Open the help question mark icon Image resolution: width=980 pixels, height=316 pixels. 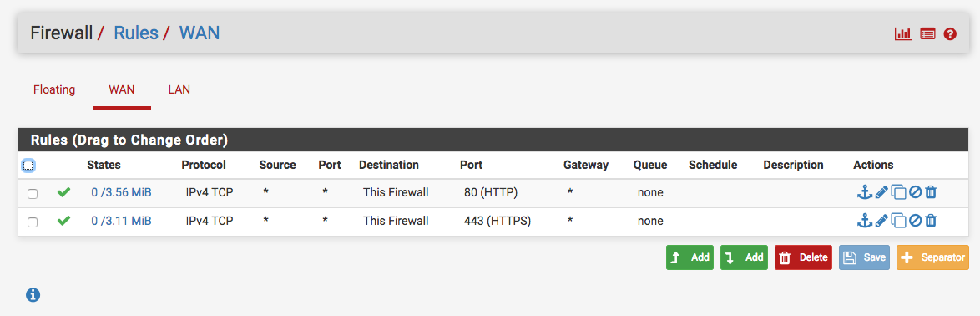click(x=950, y=33)
